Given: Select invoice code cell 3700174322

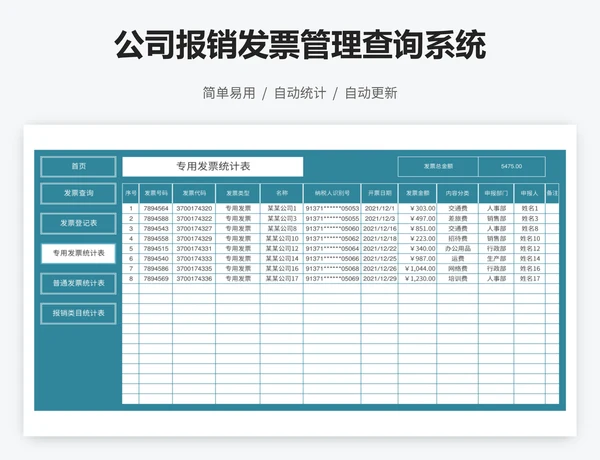Looking at the screenshot, I should coord(194,219).
